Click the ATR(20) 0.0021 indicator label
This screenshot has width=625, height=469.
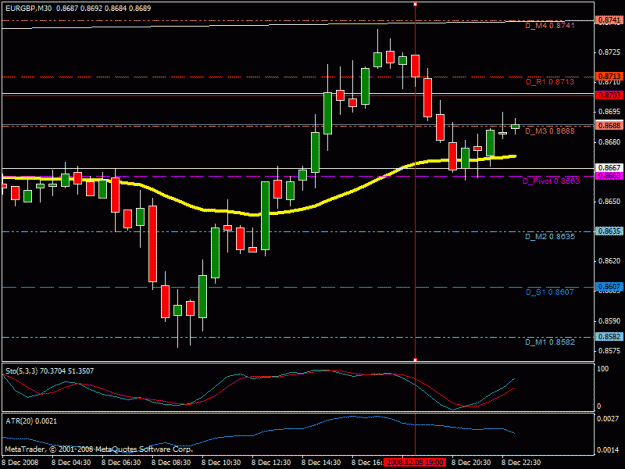coord(31,421)
